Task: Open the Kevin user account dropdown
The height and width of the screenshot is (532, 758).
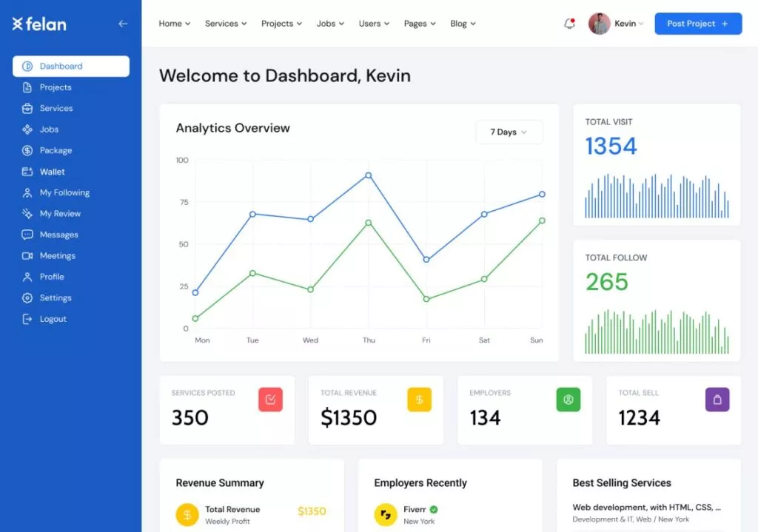Action: 628,24
